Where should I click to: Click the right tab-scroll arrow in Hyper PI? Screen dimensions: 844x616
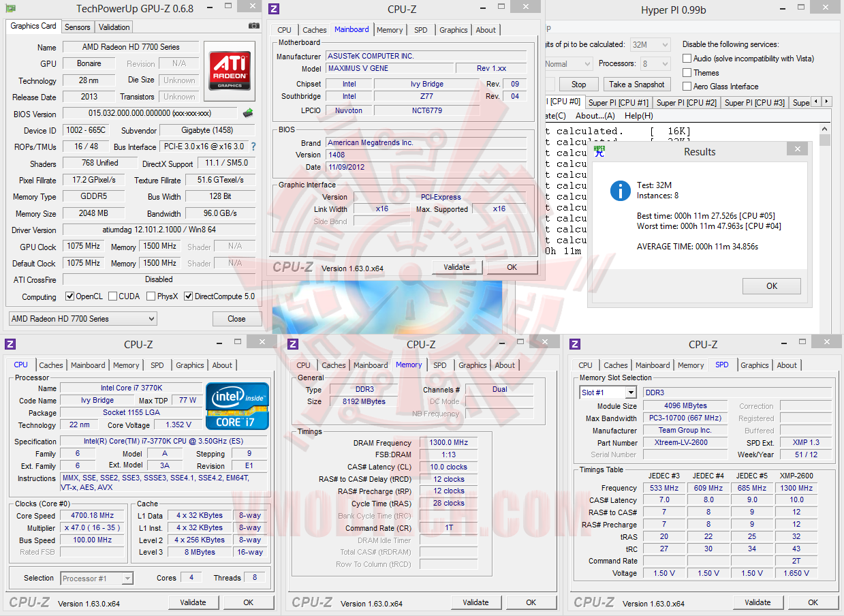point(826,102)
